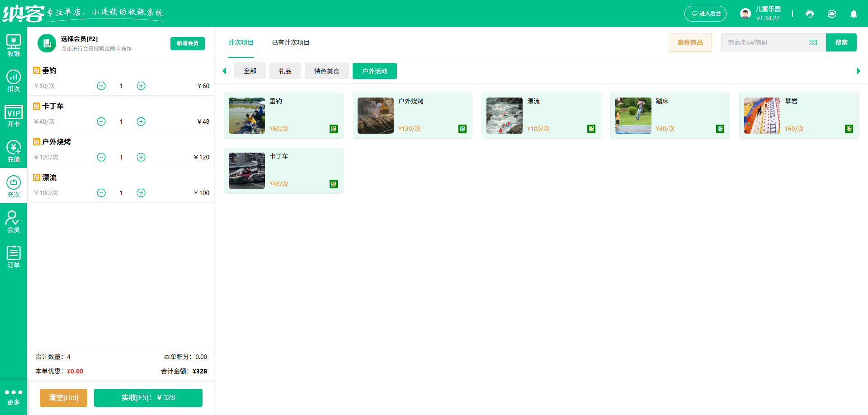
Task: Click the 新增会员 button
Action: pos(188,43)
